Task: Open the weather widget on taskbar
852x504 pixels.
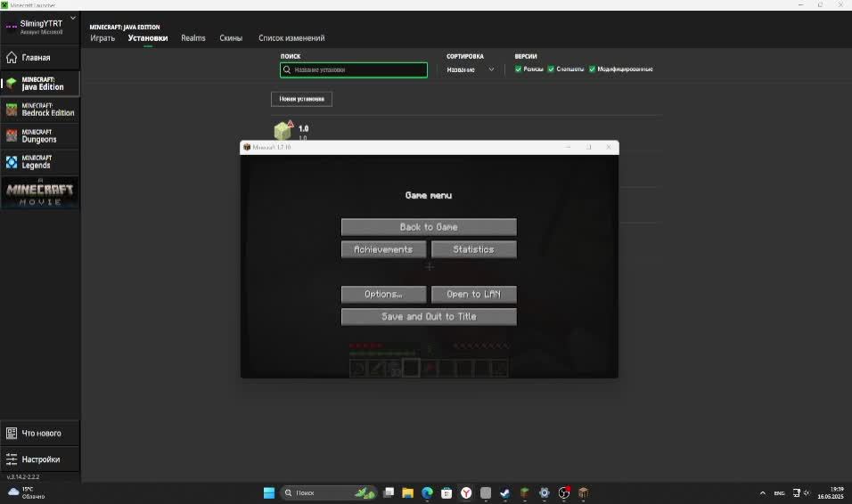Action: pyautogui.click(x=26, y=492)
